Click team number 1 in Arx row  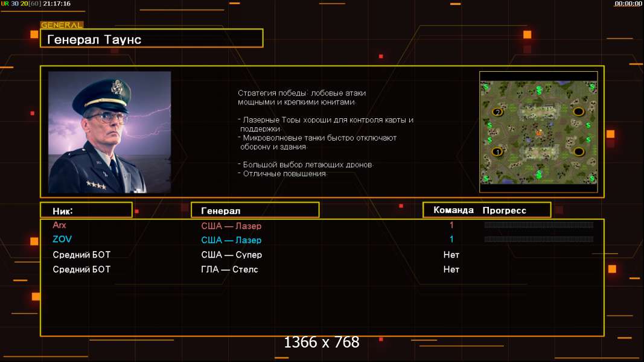(451, 225)
